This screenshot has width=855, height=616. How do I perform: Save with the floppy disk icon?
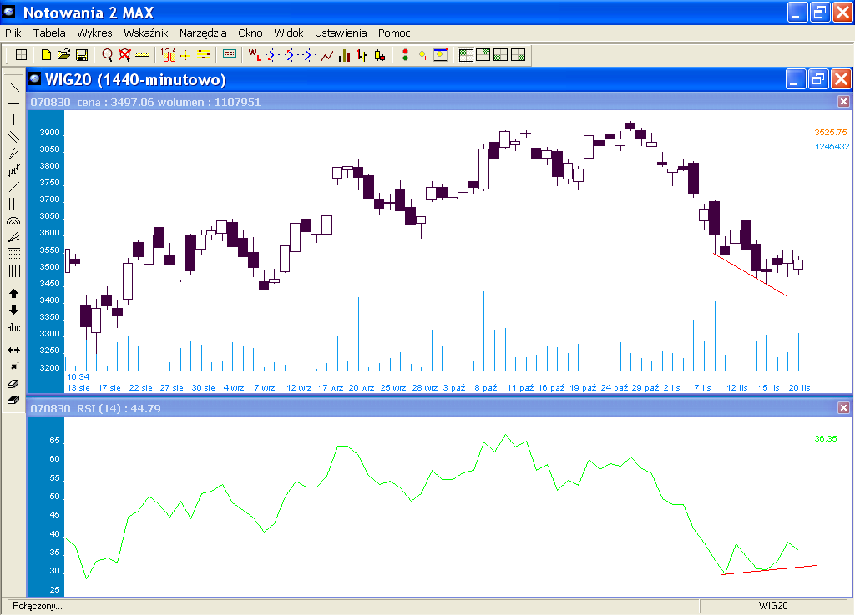point(82,54)
